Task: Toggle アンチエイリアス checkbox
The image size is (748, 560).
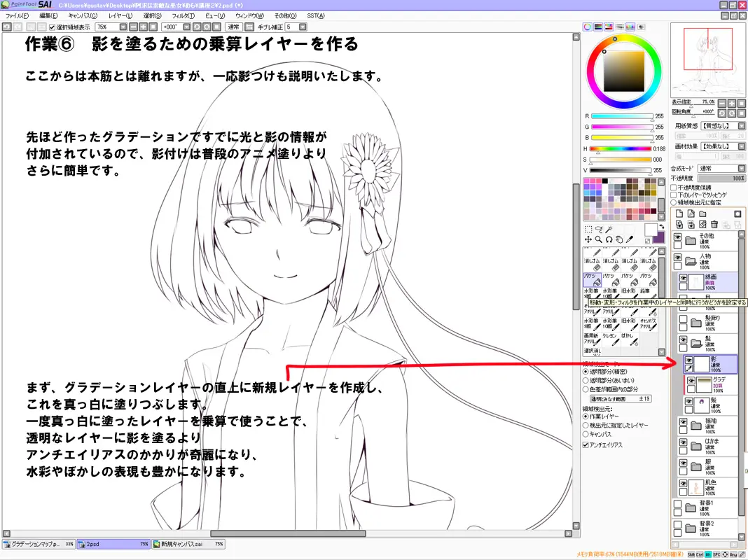Action: pos(586,444)
